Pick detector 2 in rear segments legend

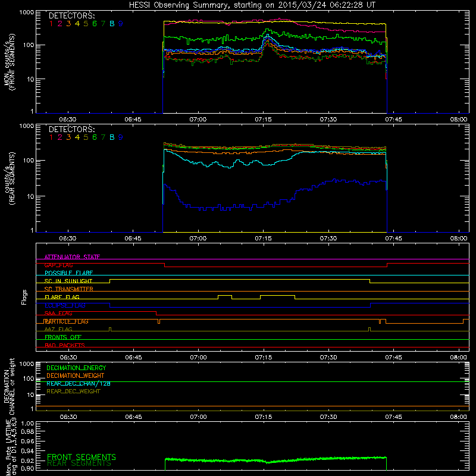60,137
